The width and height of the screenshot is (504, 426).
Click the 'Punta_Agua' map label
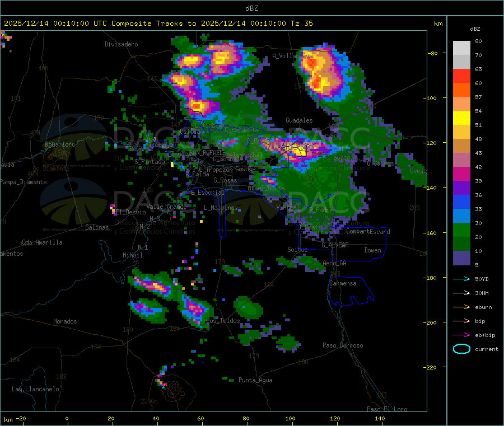click(255, 380)
